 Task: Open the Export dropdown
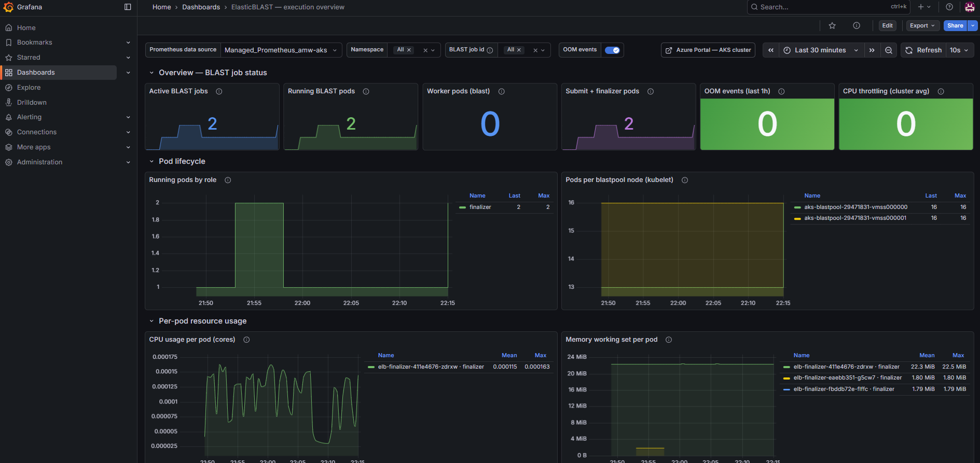(x=922, y=25)
